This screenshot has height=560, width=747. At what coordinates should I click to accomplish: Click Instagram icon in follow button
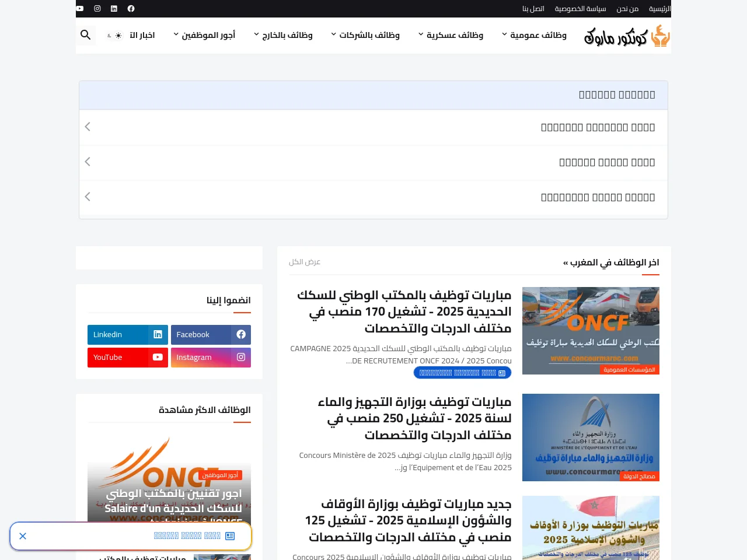241,358
